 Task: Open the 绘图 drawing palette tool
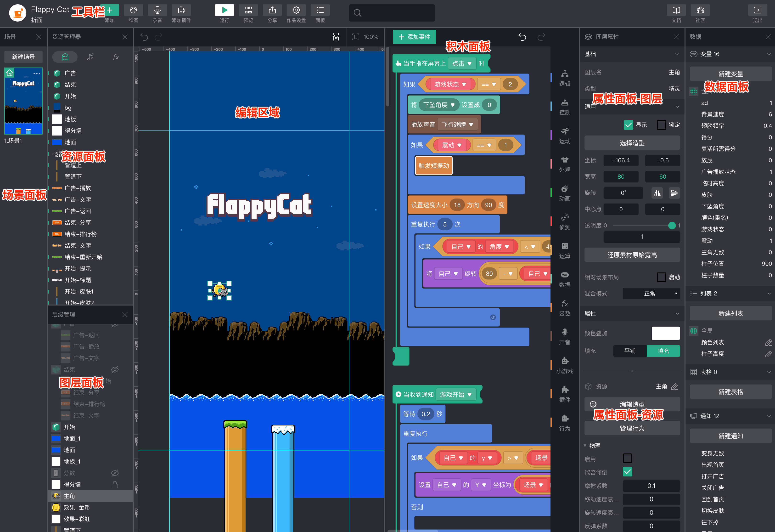133,10
